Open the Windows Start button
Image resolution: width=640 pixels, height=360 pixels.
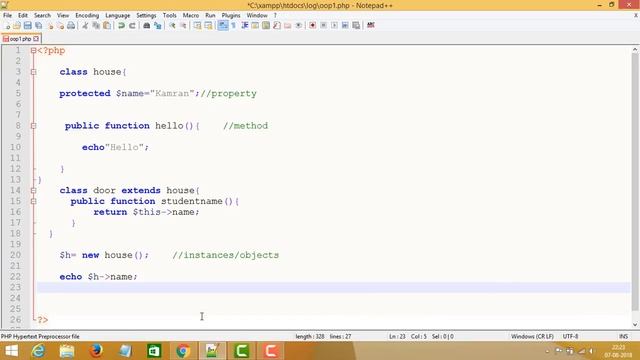[x=11, y=351]
